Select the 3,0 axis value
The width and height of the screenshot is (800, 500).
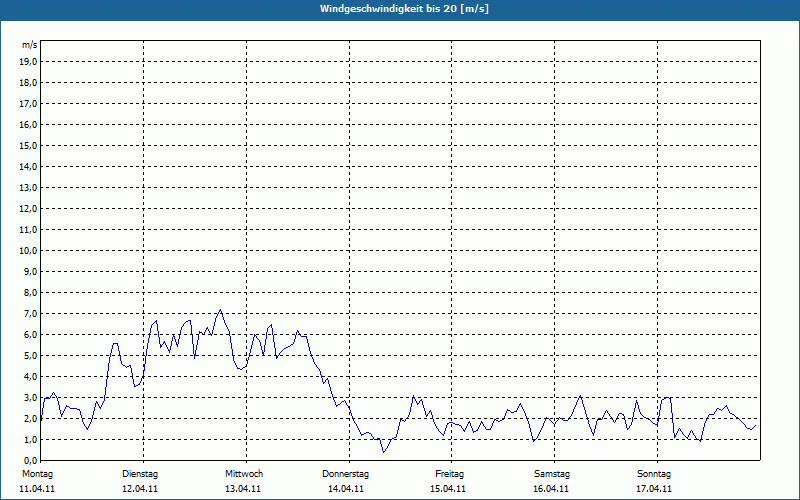[x=30, y=397]
